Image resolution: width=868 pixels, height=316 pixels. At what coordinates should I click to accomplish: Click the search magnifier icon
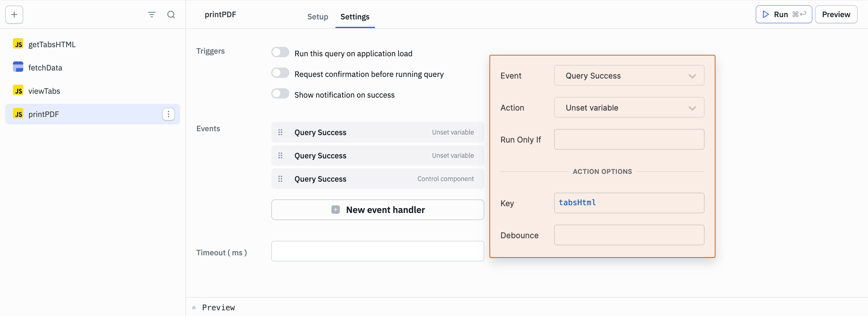click(171, 14)
